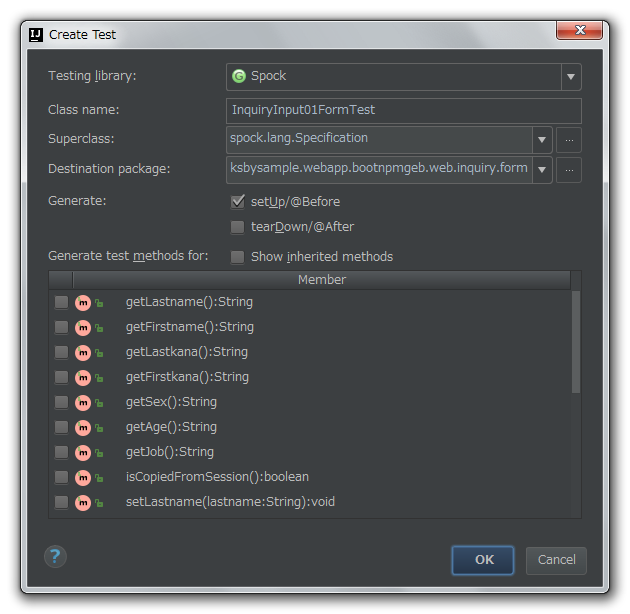Select the getAge():String text

[171, 427]
